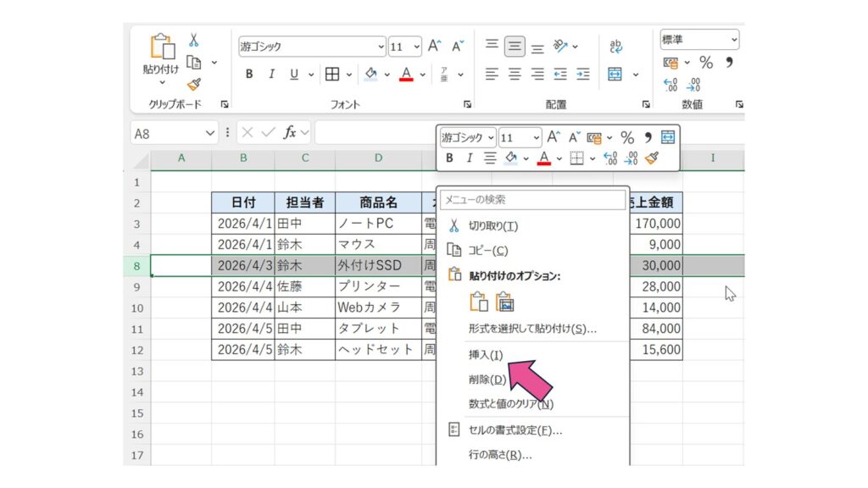Viewport: 868px width, 488px height.
Task: Click the Percent Style icon in ribbon
Action: click(706, 63)
